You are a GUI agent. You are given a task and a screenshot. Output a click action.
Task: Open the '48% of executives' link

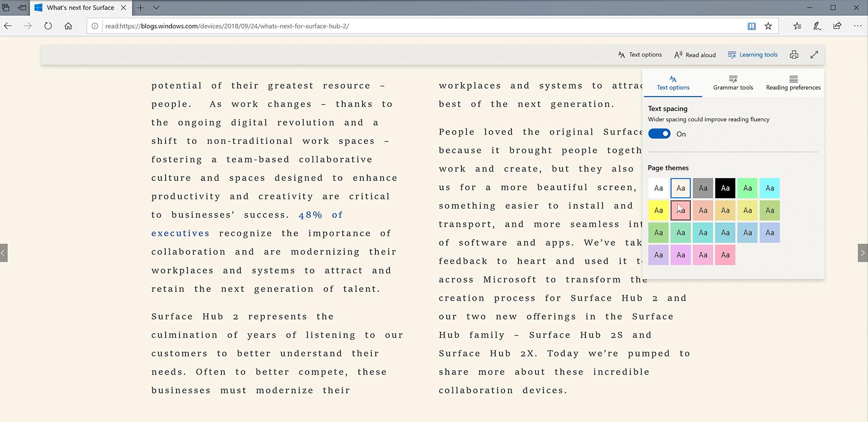click(x=247, y=224)
